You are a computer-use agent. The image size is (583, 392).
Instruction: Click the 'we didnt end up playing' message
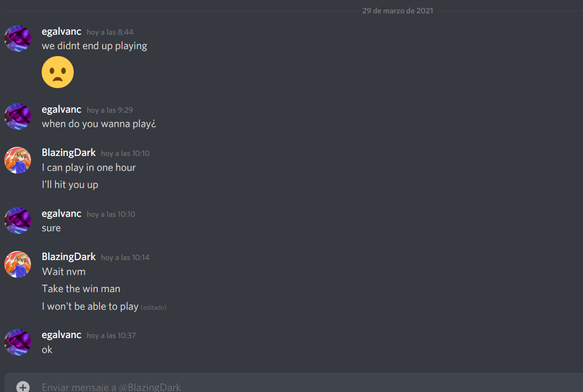(x=95, y=46)
